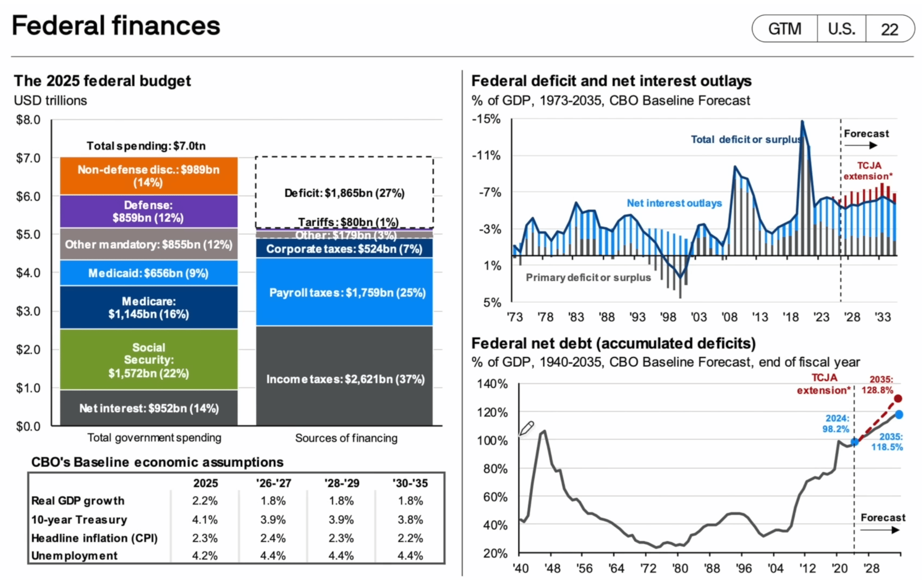Click the purple Defense bar segment
The height and width of the screenshot is (581, 924).
click(149, 211)
